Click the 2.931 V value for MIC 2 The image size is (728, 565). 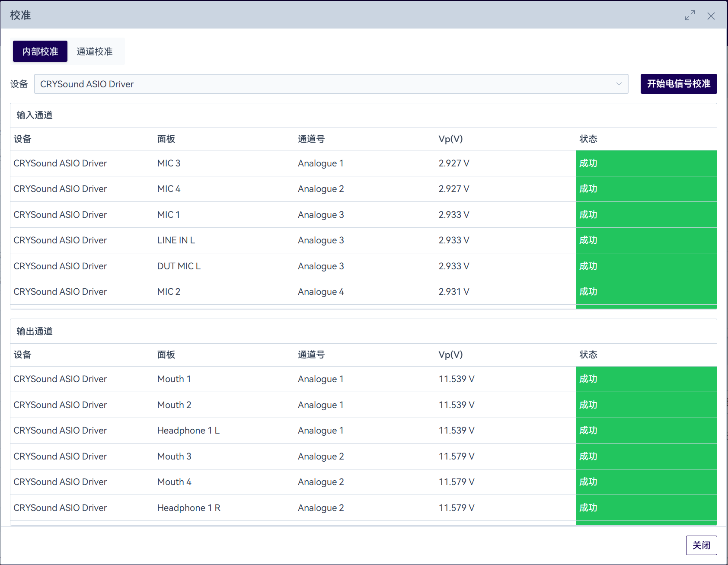[x=453, y=292]
